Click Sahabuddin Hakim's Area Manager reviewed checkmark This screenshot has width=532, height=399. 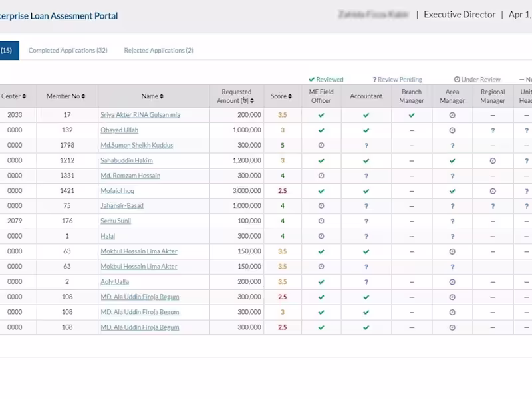[452, 160]
